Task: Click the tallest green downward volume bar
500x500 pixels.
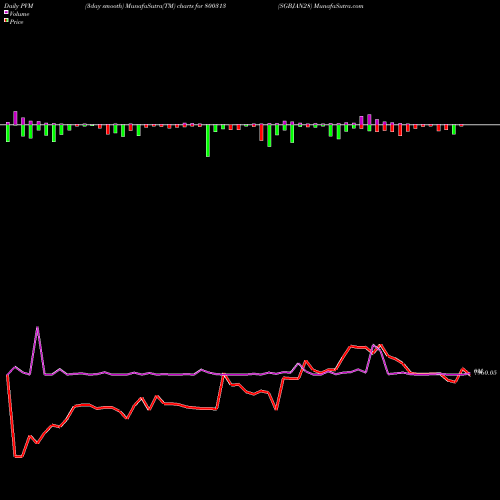Action: tap(208, 141)
